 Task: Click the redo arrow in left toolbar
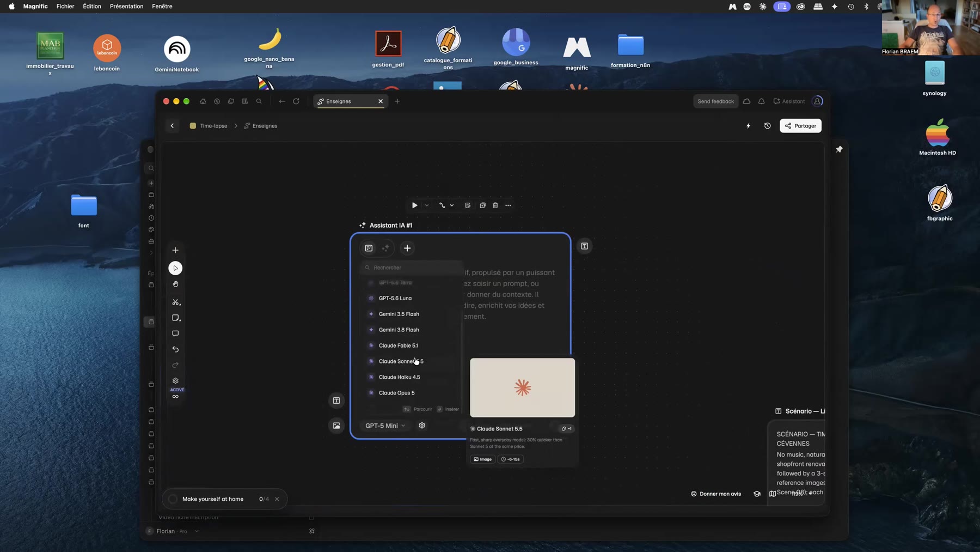pyautogui.click(x=175, y=365)
